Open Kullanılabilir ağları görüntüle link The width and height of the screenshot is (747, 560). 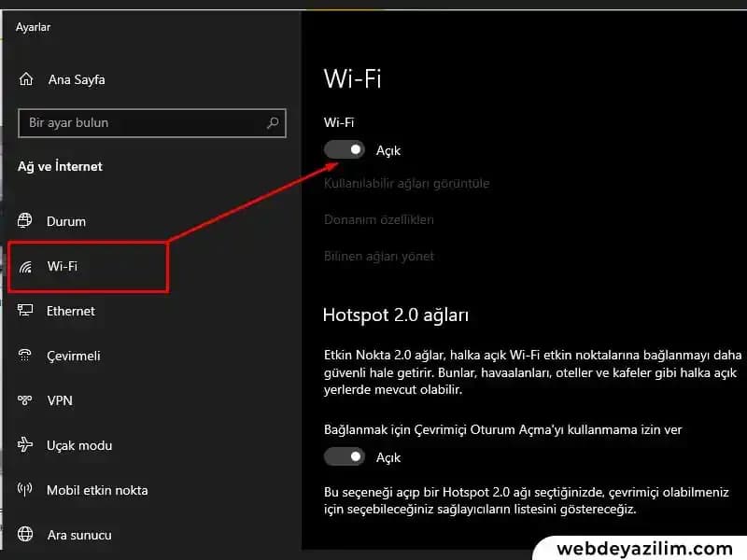[x=406, y=183]
